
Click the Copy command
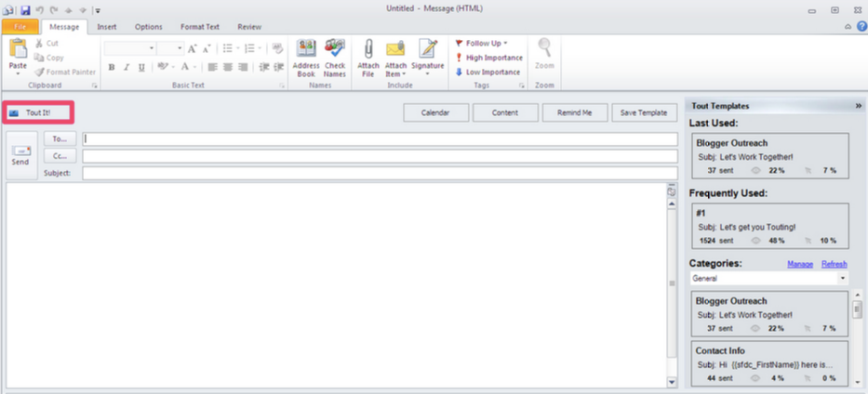(48, 58)
